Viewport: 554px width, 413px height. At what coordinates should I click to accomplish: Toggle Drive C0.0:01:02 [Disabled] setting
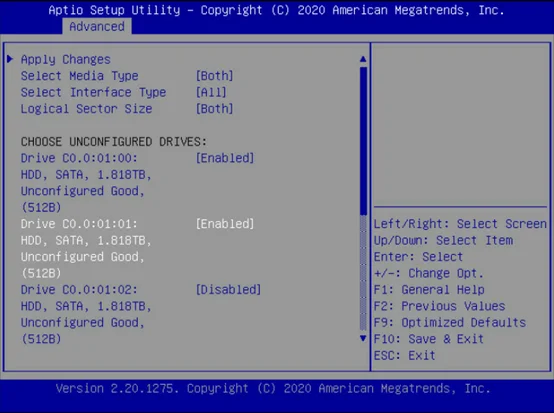point(229,290)
